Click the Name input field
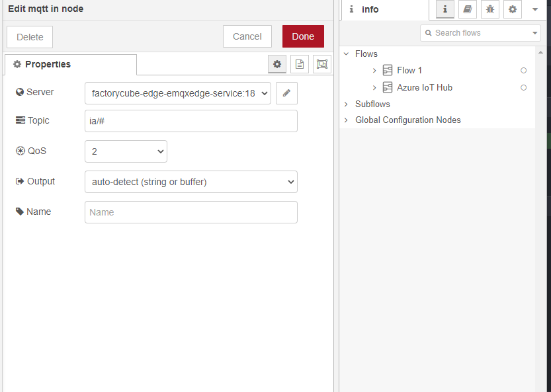Viewport: 551px width, 392px height. tap(191, 212)
